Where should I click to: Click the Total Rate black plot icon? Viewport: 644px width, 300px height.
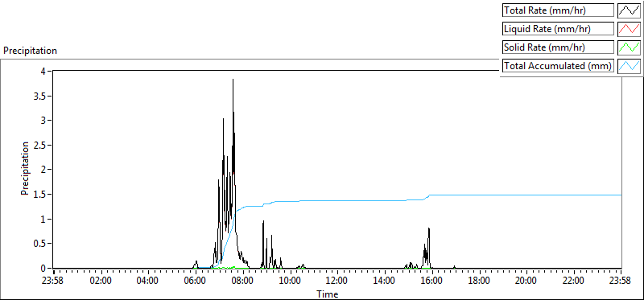click(x=630, y=10)
